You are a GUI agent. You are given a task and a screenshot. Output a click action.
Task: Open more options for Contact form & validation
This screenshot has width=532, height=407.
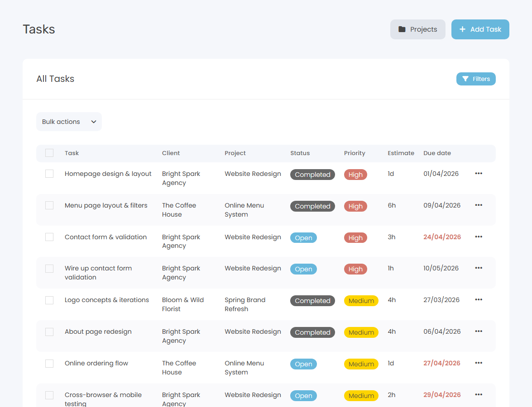tap(479, 237)
